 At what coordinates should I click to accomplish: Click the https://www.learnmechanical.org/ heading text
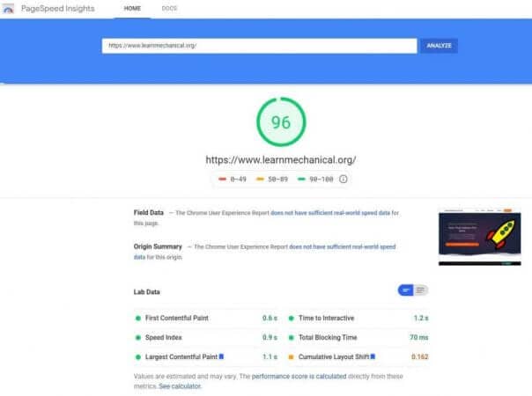pos(281,159)
